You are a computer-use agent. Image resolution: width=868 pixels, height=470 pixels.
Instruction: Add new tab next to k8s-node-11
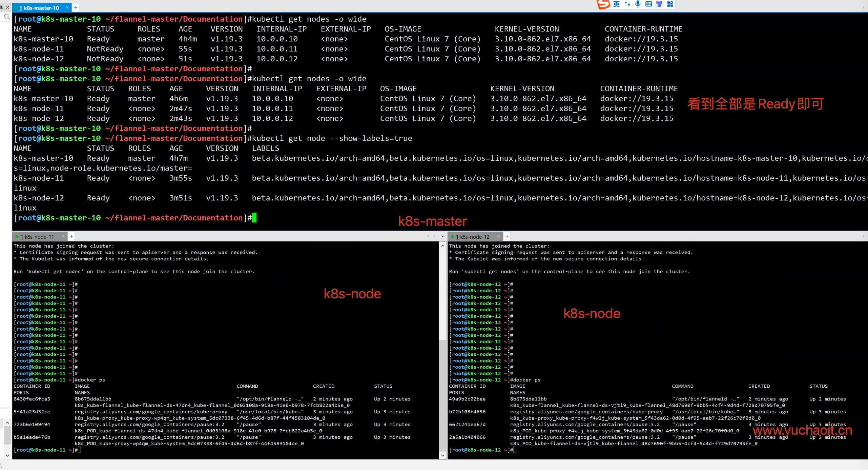point(71,236)
